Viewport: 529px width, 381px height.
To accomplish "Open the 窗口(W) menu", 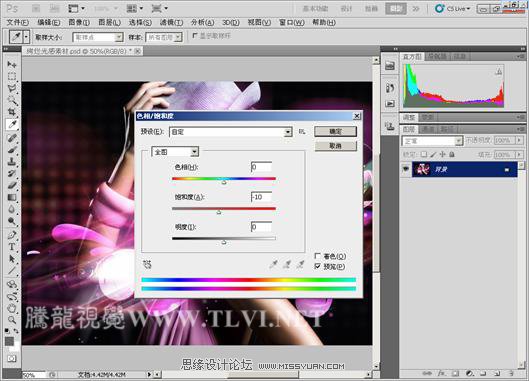I will [292, 22].
